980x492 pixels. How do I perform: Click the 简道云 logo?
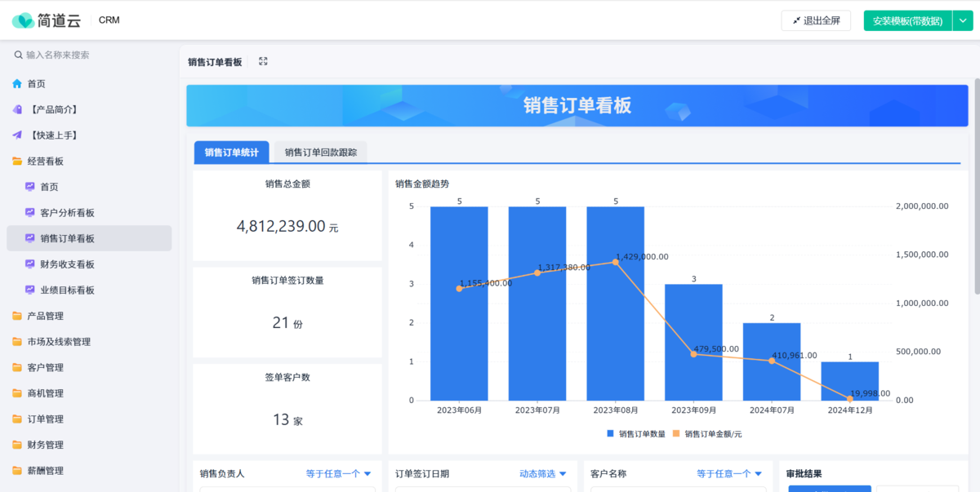(47, 20)
